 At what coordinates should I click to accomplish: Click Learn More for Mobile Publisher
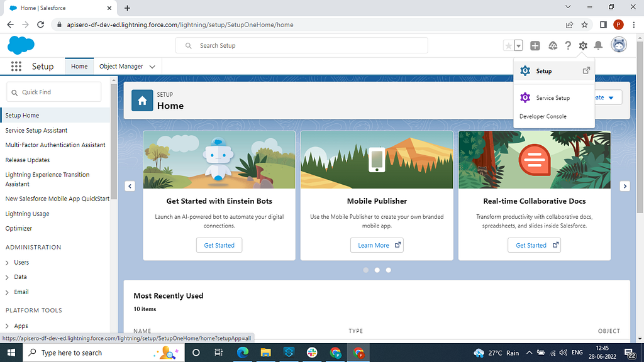click(377, 245)
